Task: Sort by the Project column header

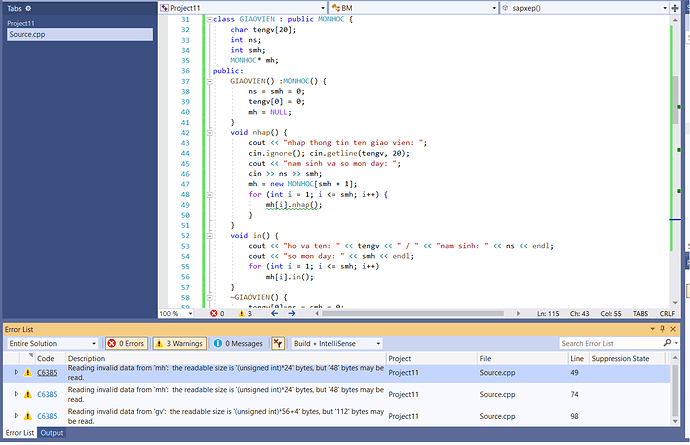Action: [x=400, y=358]
